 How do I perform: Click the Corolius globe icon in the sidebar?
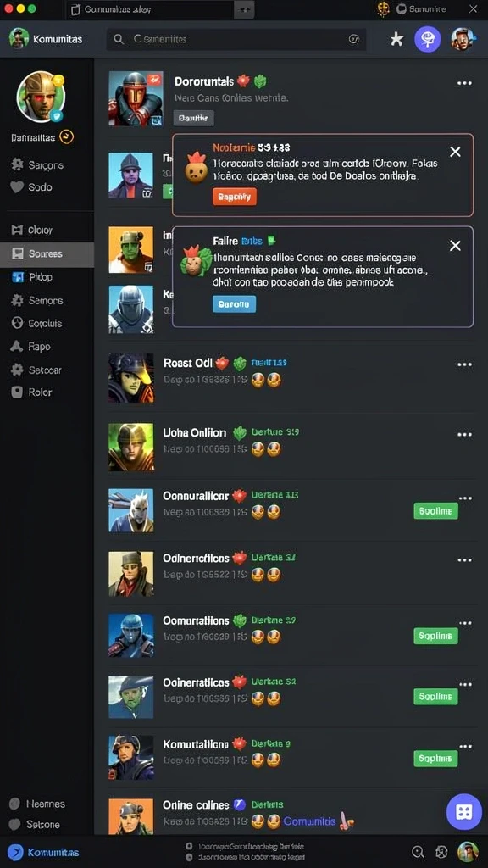click(x=18, y=323)
